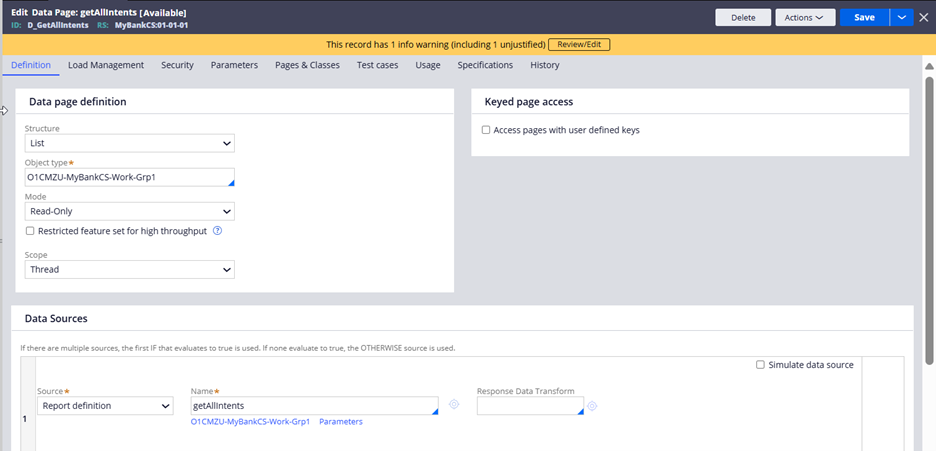Open the Scope dropdown showing Thread

pos(129,270)
